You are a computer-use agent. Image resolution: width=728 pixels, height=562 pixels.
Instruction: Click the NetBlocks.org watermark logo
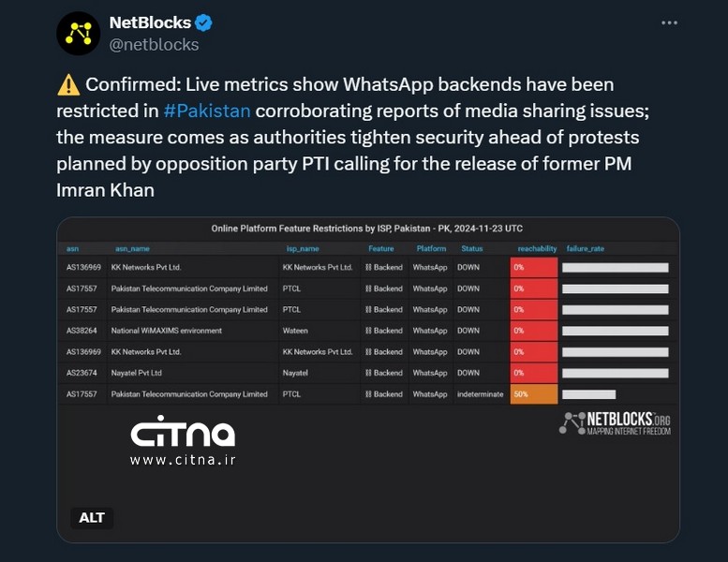tap(615, 424)
